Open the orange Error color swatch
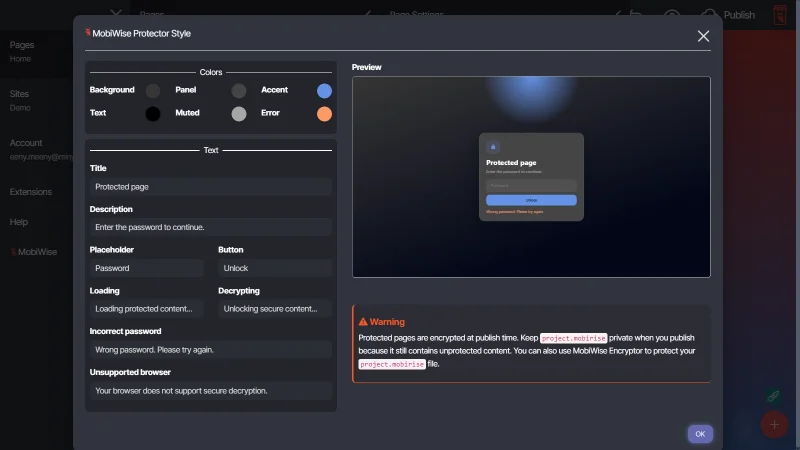Image resolution: width=800 pixels, height=450 pixels. coord(324,114)
